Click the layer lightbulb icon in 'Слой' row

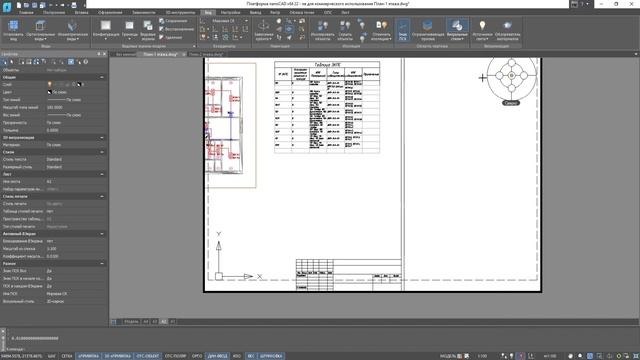point(50,84)
